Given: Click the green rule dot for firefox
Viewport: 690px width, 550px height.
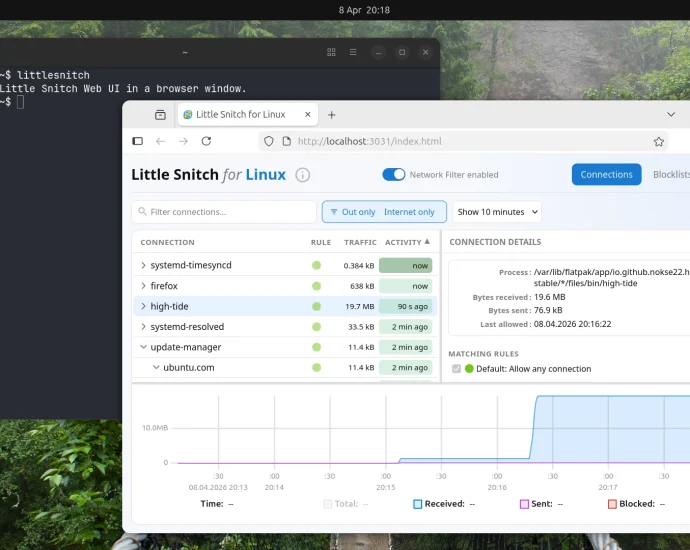Looking at the screenshot, I should [316, 286].
